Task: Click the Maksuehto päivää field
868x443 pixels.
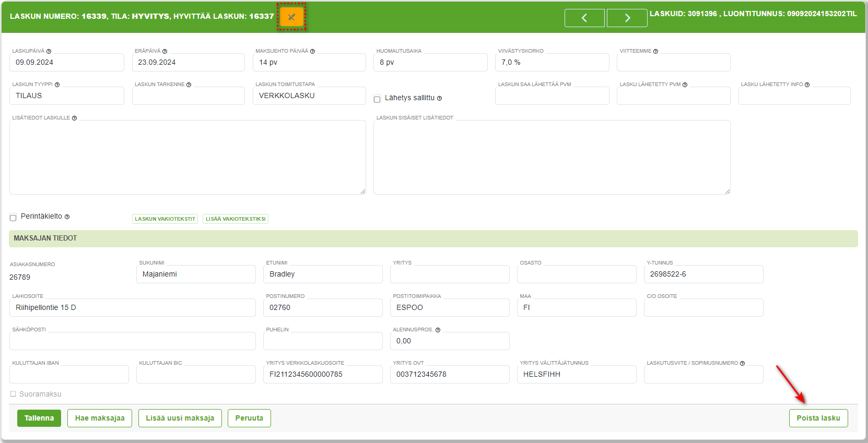Action: (309, 62)
